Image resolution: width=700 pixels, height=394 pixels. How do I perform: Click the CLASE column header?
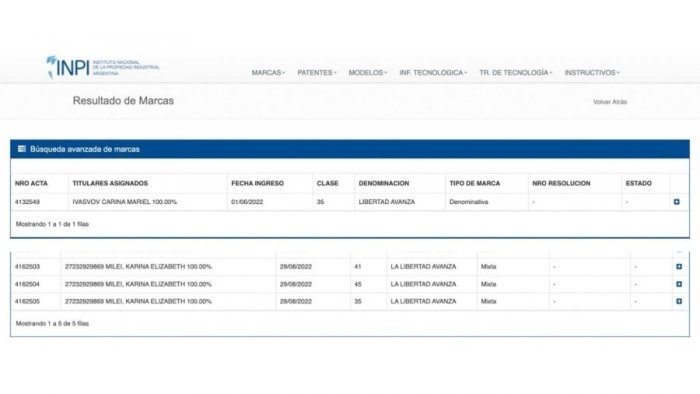click(x=328, y=183)
